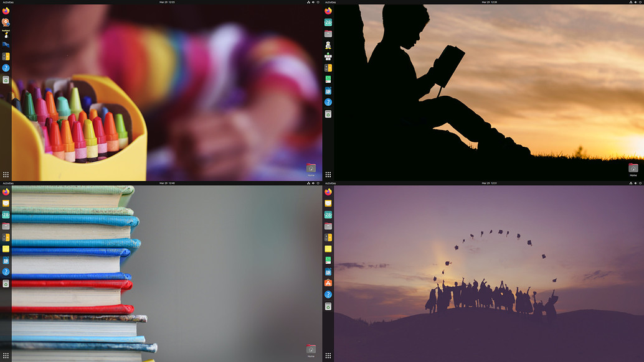644x362 pixels.
Task: Select the Home desktop icon in bottom-left workspace
Action: pyautogui.click(x=310, y=349)
